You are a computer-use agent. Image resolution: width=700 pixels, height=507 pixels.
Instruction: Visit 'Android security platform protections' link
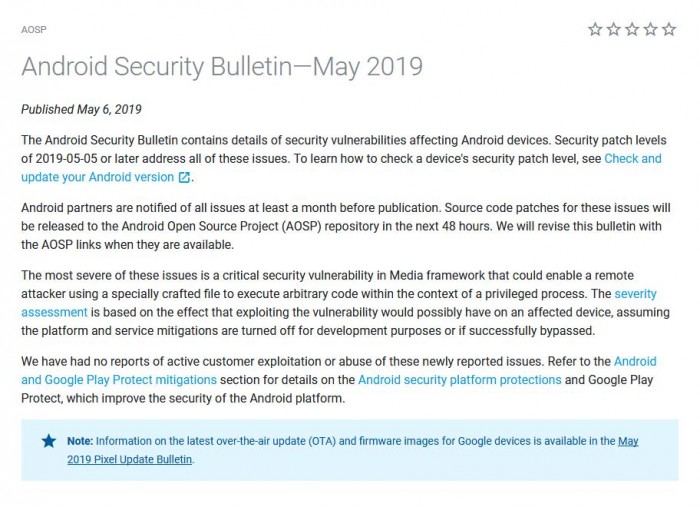coord(460,379)
